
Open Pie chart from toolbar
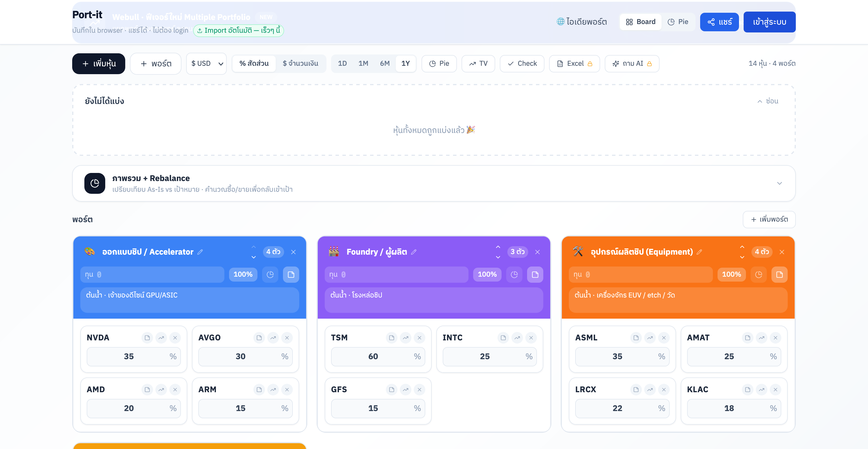click(439, 63)
